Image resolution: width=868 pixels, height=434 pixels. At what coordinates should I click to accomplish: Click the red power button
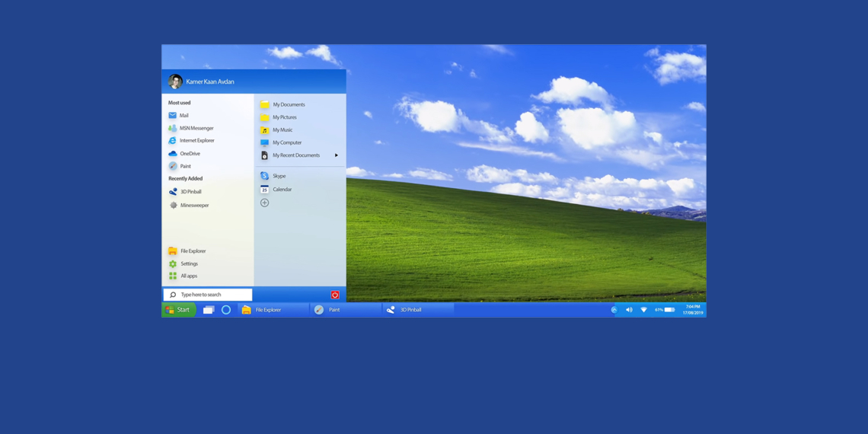click(x=335, y=295)
